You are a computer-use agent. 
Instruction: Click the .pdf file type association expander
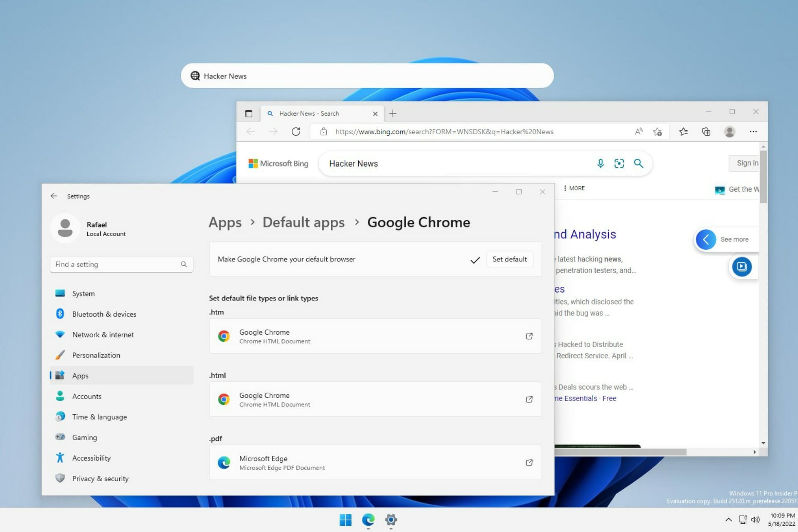(528, 463)
